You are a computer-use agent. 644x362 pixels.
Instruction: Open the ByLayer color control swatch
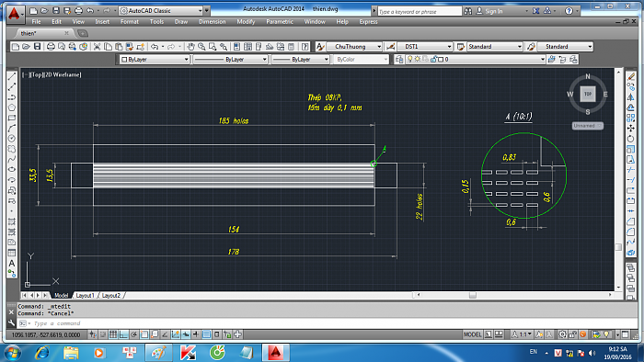tap(154, 60)
